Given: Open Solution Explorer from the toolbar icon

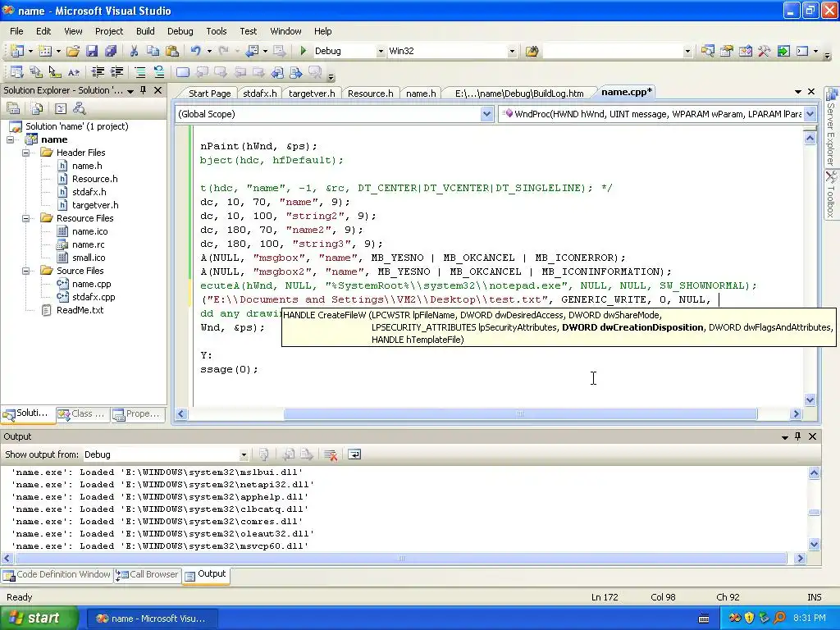Looking at the screenshot, I should [708, 51].
